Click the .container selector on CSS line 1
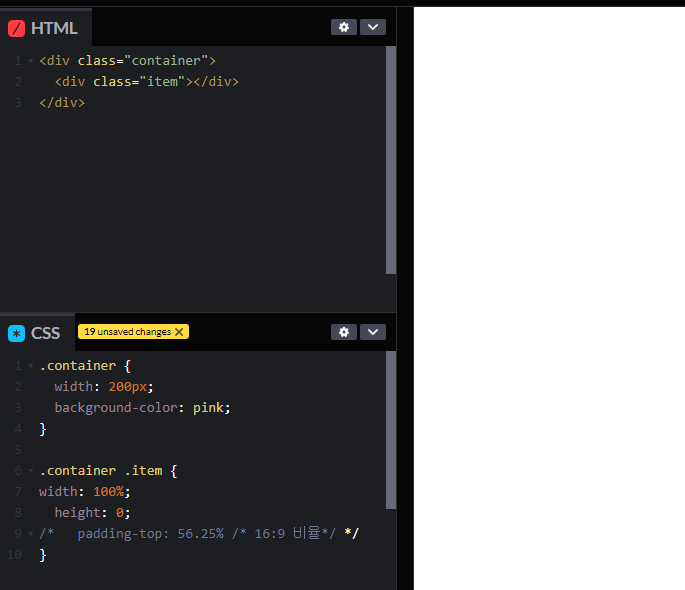The image size is (685, 590). pos(78,366)
